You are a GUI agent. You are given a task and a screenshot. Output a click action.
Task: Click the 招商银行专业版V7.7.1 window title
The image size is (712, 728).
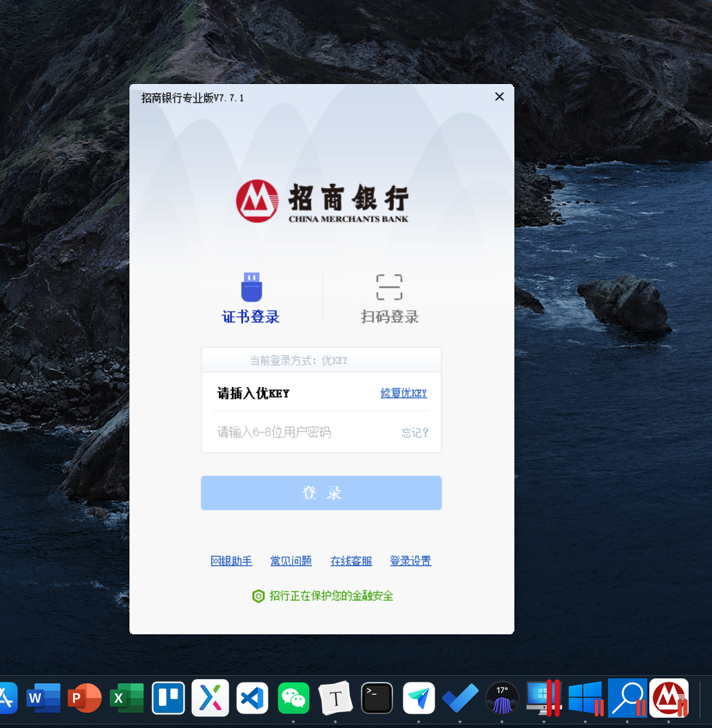(192, 98)
